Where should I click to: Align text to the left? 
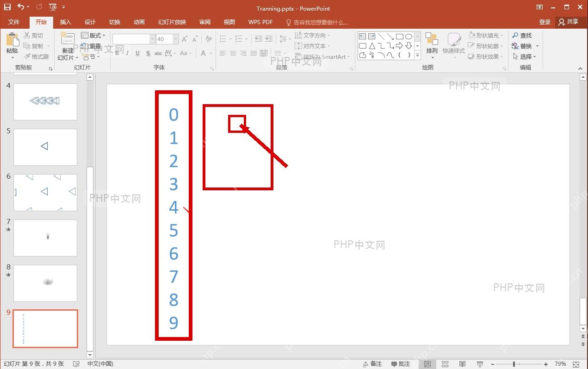pos(223,53)
